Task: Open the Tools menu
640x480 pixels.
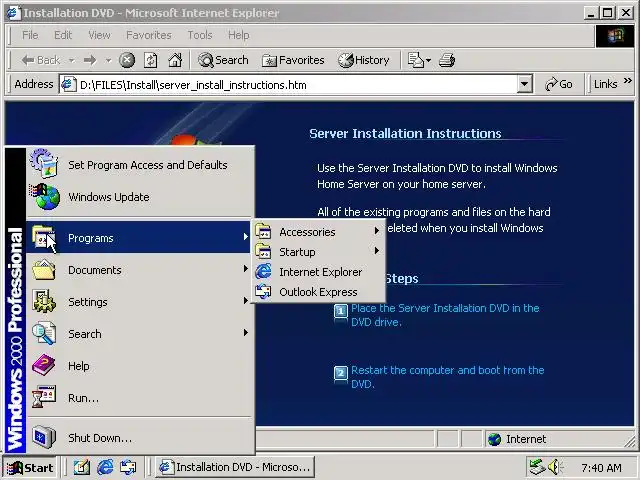Action: tap(200, 36)
